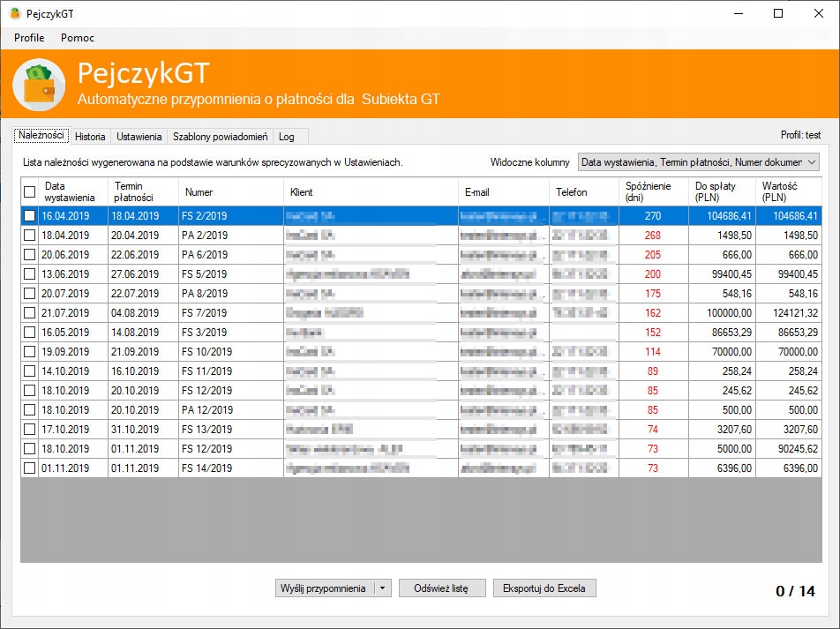The image size is (840, 629).
Task: Toggle the select-all checkbox in table header
Action: click(x=29, y=191)
